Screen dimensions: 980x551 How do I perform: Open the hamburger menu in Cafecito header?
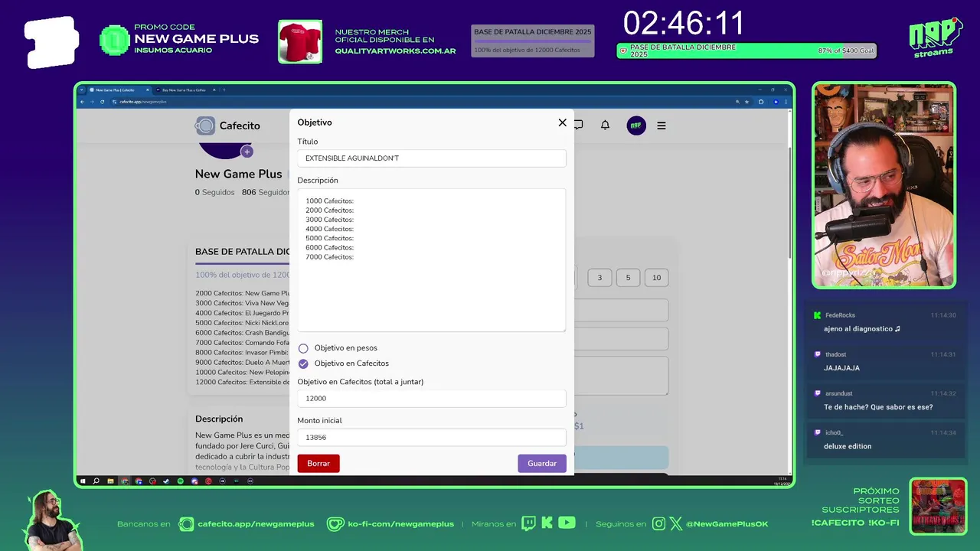click(661, 126)
